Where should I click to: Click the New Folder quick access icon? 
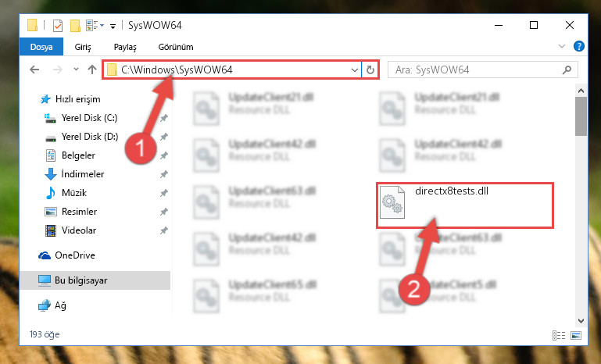click(75, 26)
